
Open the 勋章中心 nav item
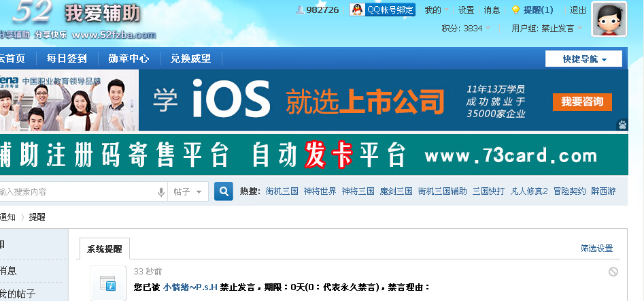click(x=129, y=59)
